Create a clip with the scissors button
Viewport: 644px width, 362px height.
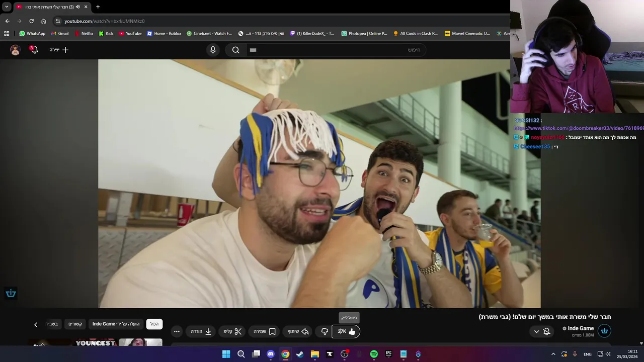232,331
